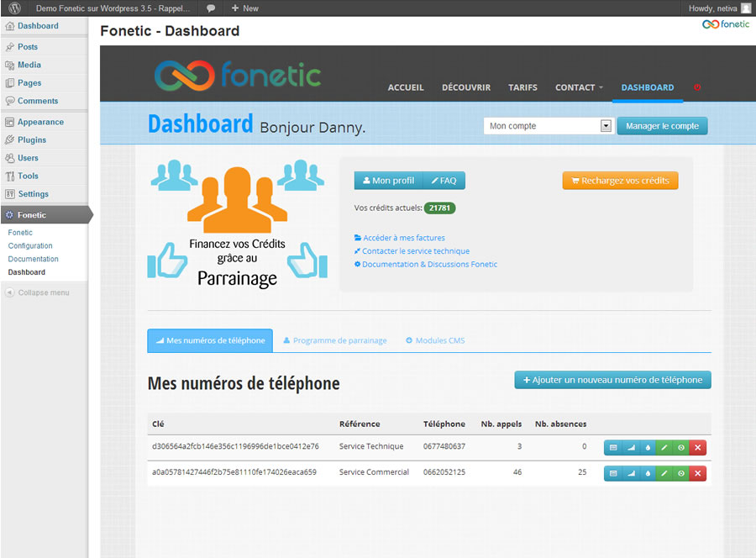Delete the Service Technique number with red X

point(698,448)
